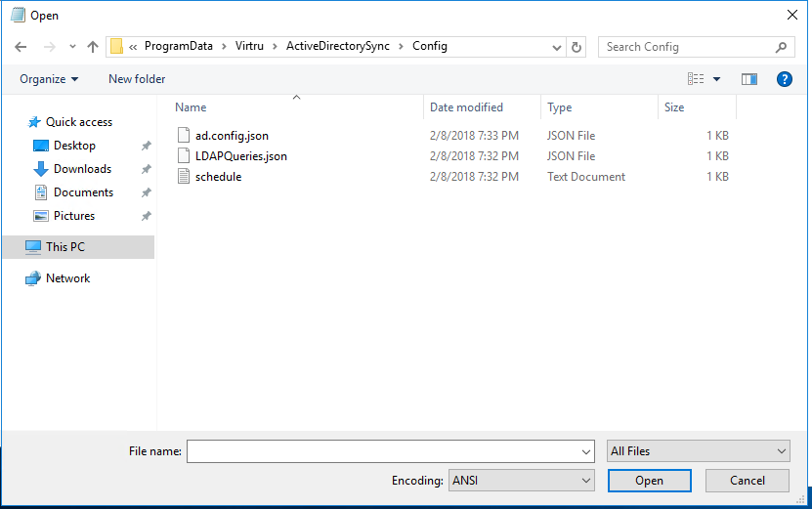The height and width of the screenshot is (509, 812).
Task: Open the Organize menu
Action: click(49, 79)
